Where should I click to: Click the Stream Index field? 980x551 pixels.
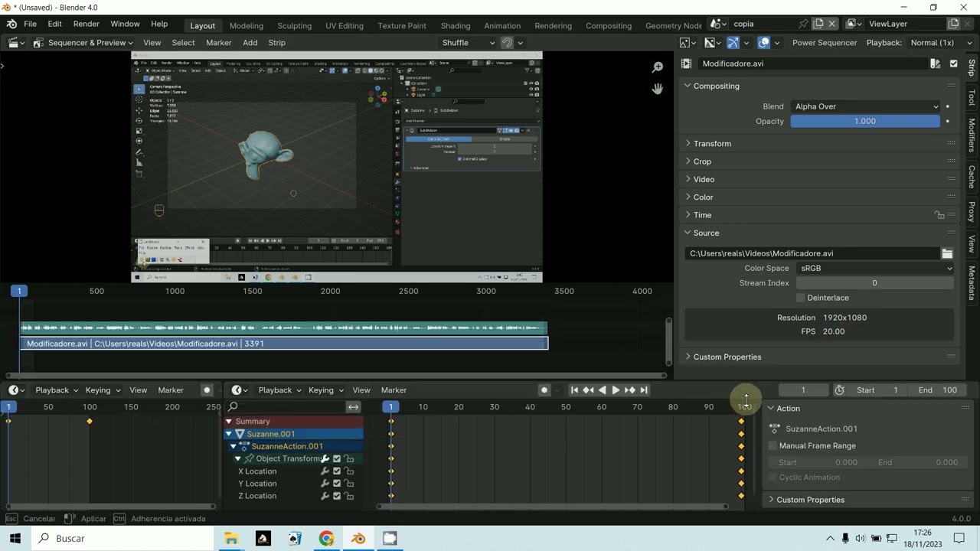click(874, 283)
